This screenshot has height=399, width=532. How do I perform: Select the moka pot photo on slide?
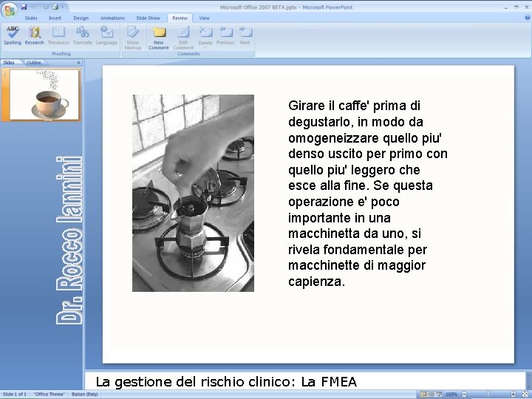(193, 193)
